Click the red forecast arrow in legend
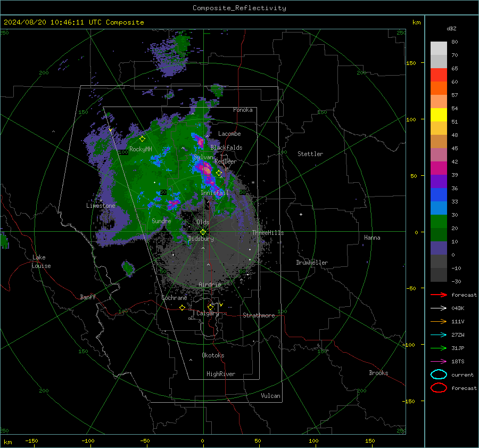This screenshot has height=448, width=479. 439,295
